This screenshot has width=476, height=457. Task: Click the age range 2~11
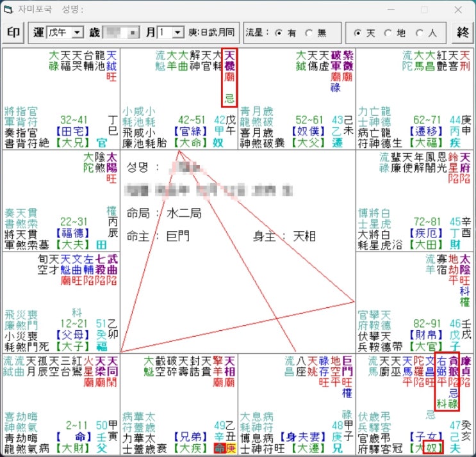(76, 426)
